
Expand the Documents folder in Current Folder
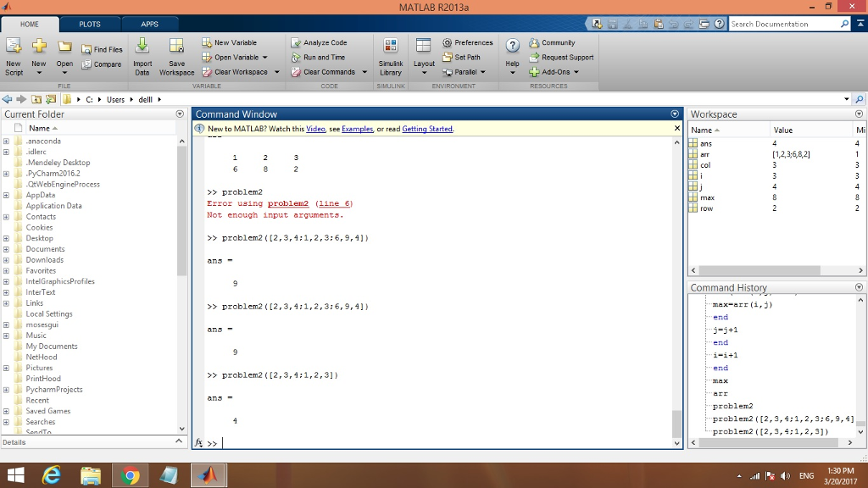point(6,249)
